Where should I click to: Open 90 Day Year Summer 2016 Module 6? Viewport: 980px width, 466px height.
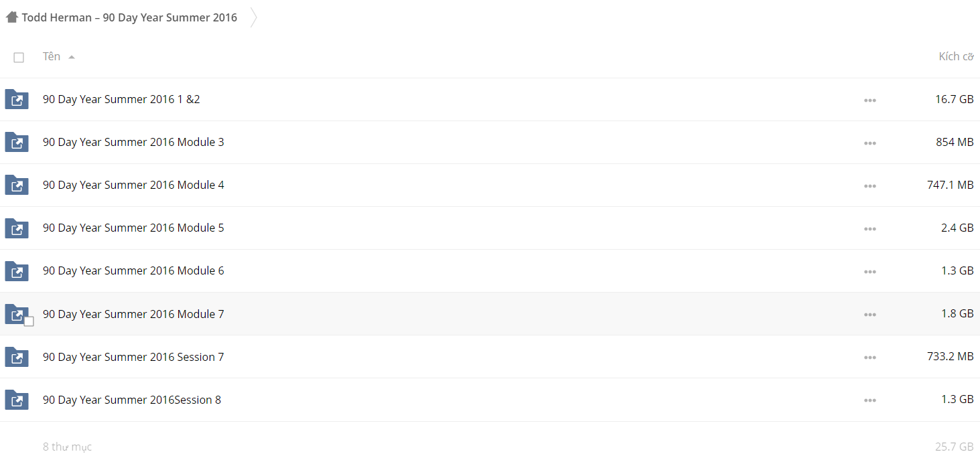pos(133,270)
